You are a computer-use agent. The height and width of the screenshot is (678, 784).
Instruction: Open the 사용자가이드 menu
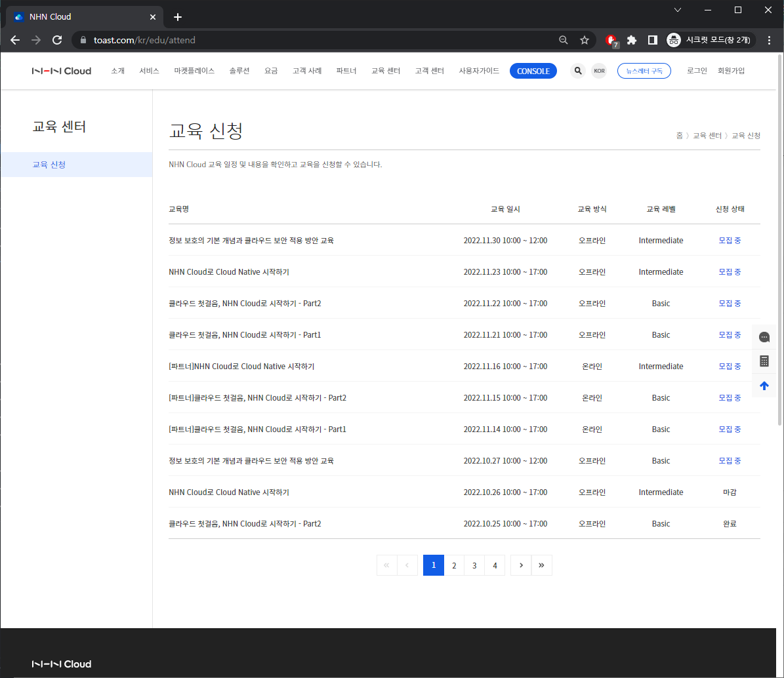pos(479,71)
